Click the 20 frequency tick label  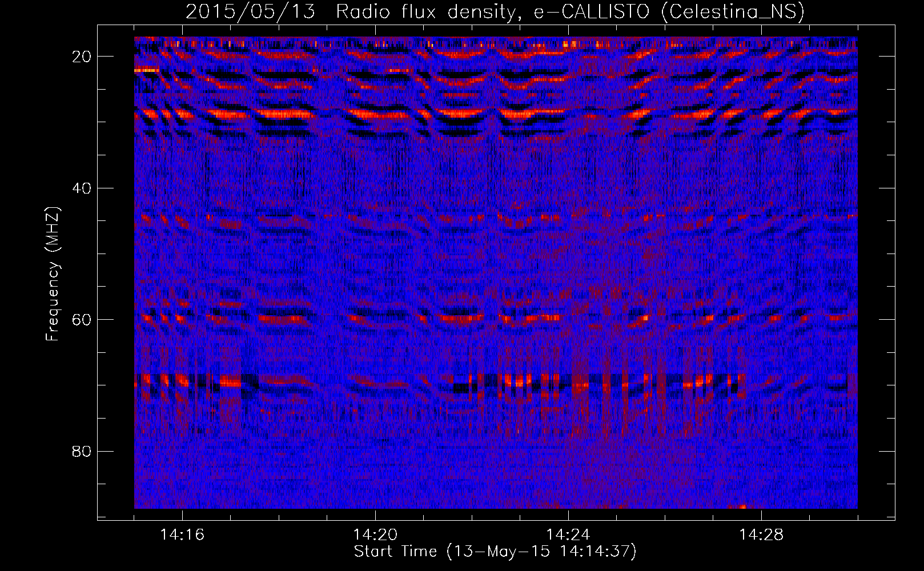coord(82,57)
